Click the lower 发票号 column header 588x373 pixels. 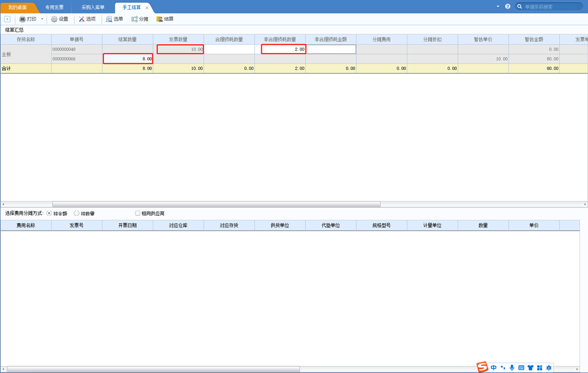(x=77, y=225)
